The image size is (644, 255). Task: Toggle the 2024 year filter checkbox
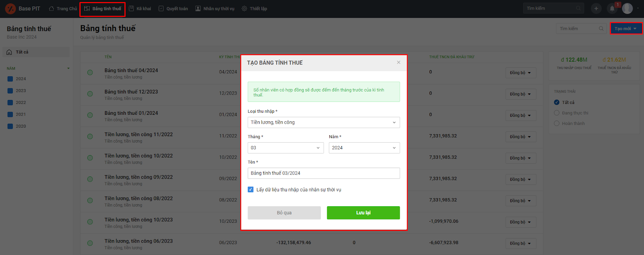[x=10, y=79]
